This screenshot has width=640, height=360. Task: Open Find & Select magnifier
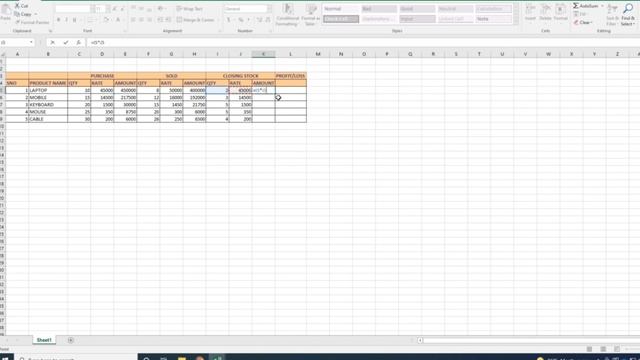tap(628, 15)
